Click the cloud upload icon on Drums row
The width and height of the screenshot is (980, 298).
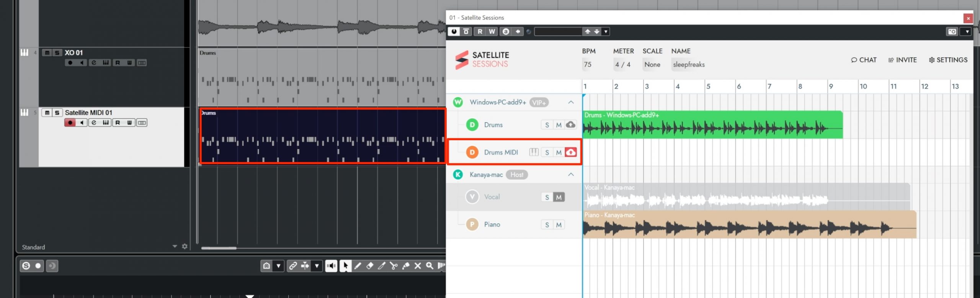click(x=570, y=125)
